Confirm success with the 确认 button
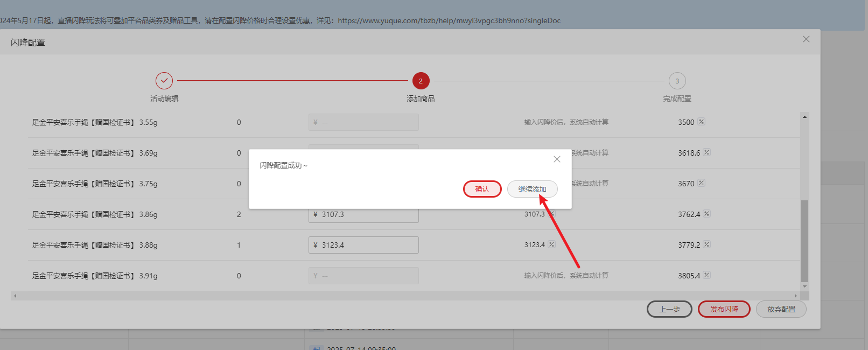This screenshot has height=350, width=868. tap(482, 189)
